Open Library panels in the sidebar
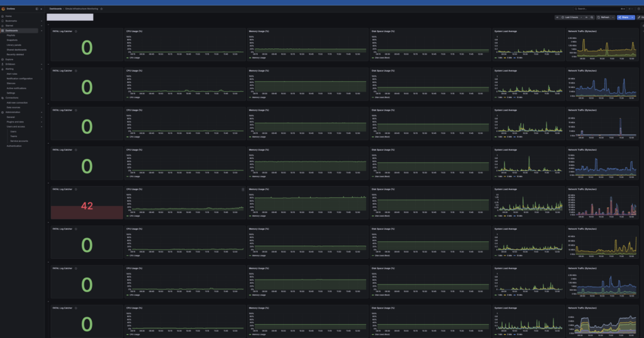This screenshot has width=644, height=338. tap(14, 45)
